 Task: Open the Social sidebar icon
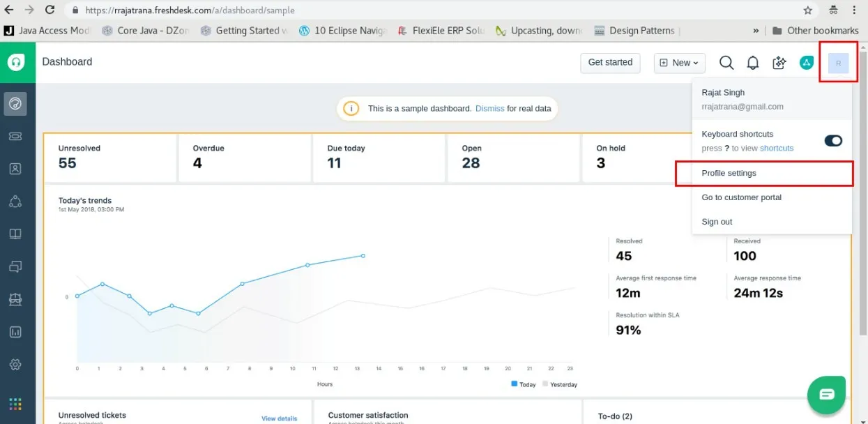click(15, 202)
